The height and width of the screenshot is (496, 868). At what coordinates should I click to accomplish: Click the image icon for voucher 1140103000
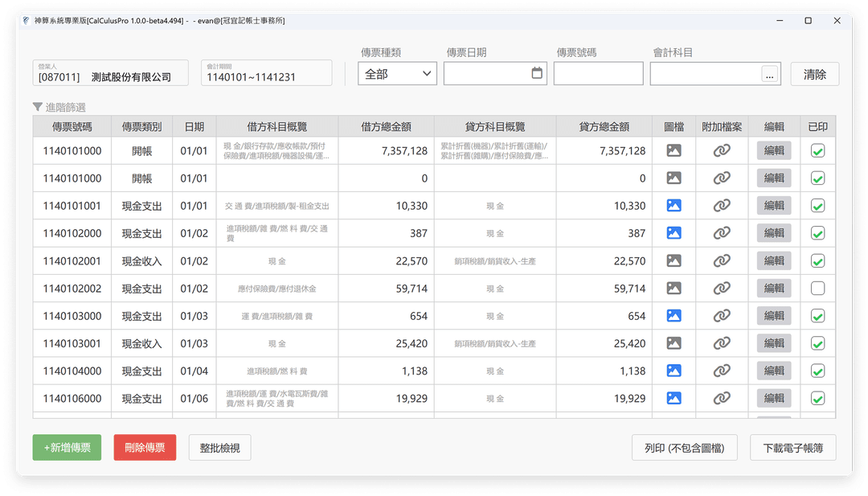[x=674, y=315]
